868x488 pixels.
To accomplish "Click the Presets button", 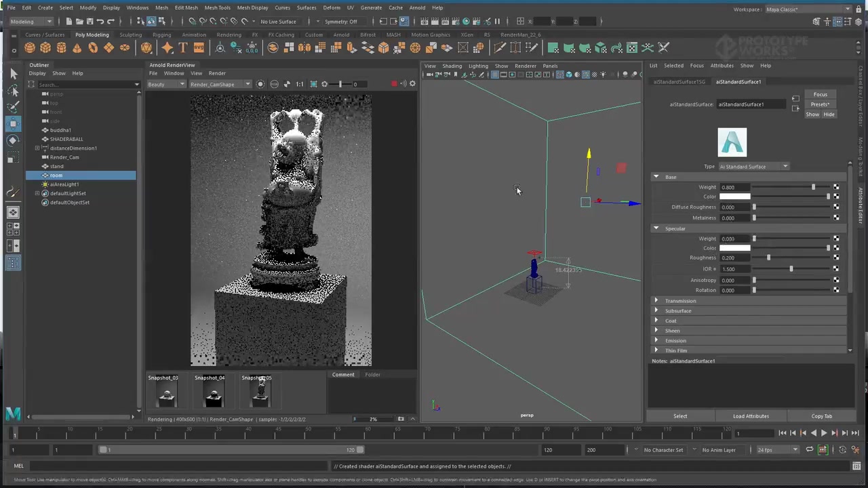I will tap(820, 104).
